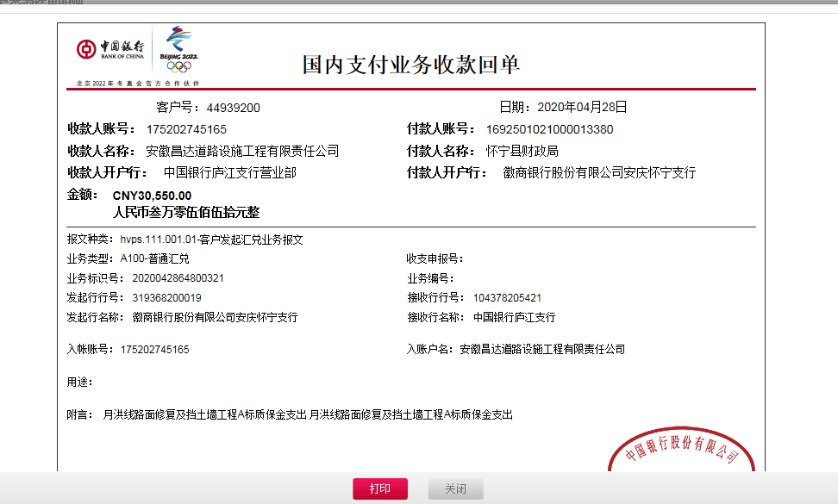Click originating bank number 319368200019
The width and height of the screenshot is (838, 504).
(166, 298)
